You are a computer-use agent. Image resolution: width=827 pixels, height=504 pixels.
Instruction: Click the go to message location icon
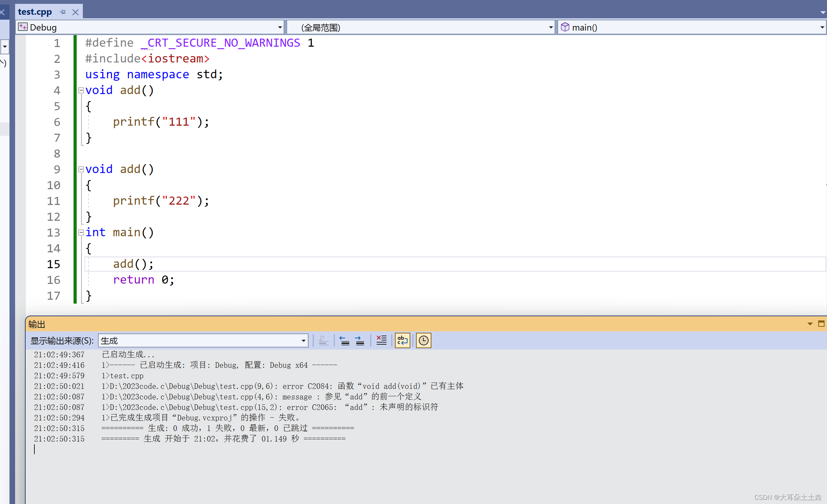click(x=324, y=340)
